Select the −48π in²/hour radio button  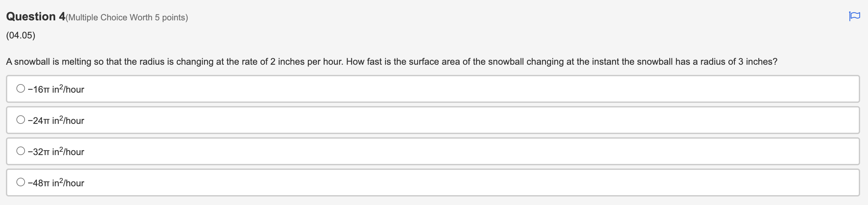pyautogui.click(x=20, y=182)
